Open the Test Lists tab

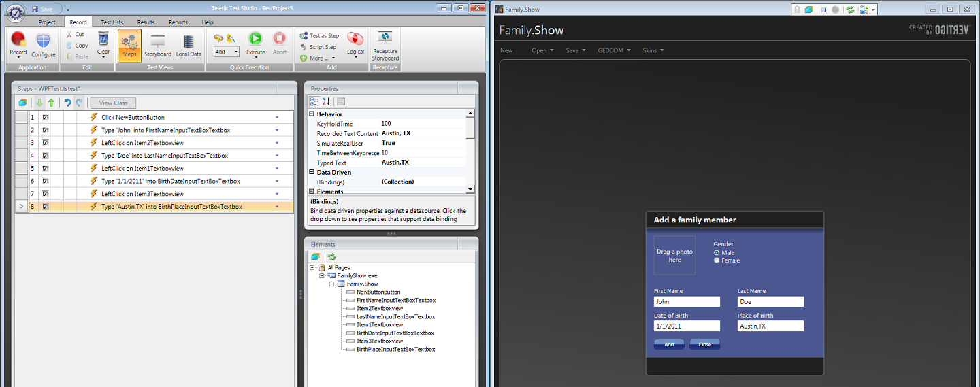pos(112,22)
